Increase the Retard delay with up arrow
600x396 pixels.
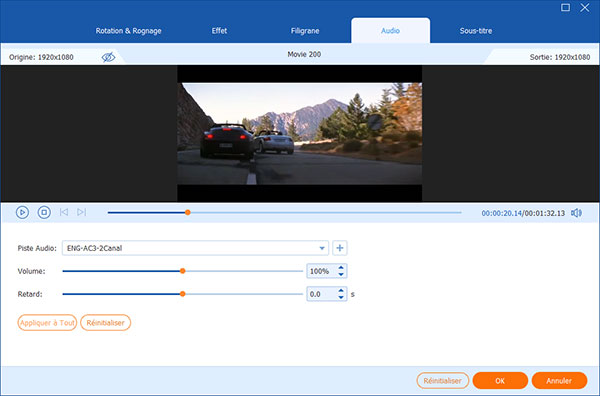pyautogui.click(x=341, y=291)
